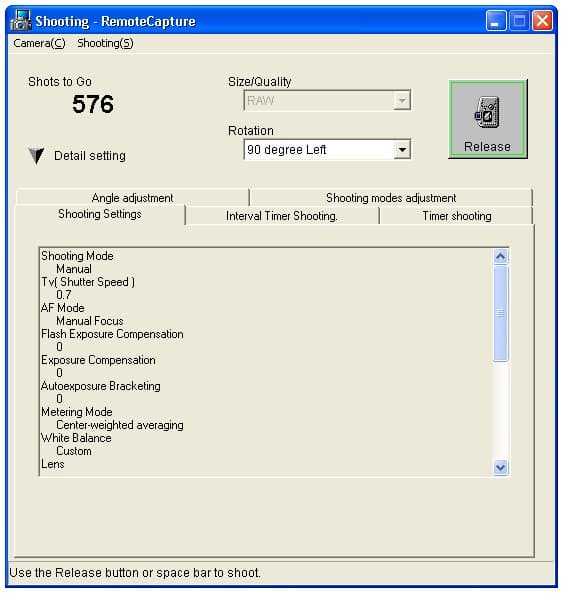Select the Metering Mode entry
Screen dimensions: 562x593
pyautogui.click(x=77, y=412)
